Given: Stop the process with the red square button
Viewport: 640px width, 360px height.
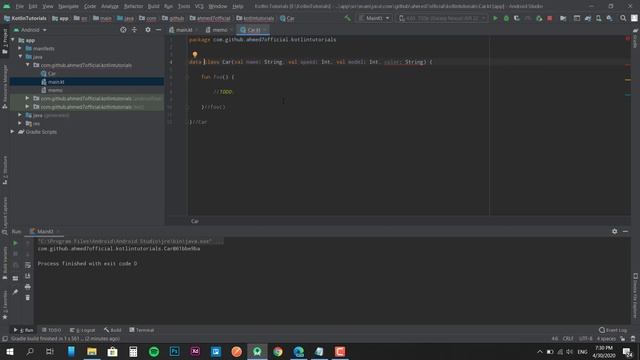Looking at the screenshot, I should [x=550, y=18].
